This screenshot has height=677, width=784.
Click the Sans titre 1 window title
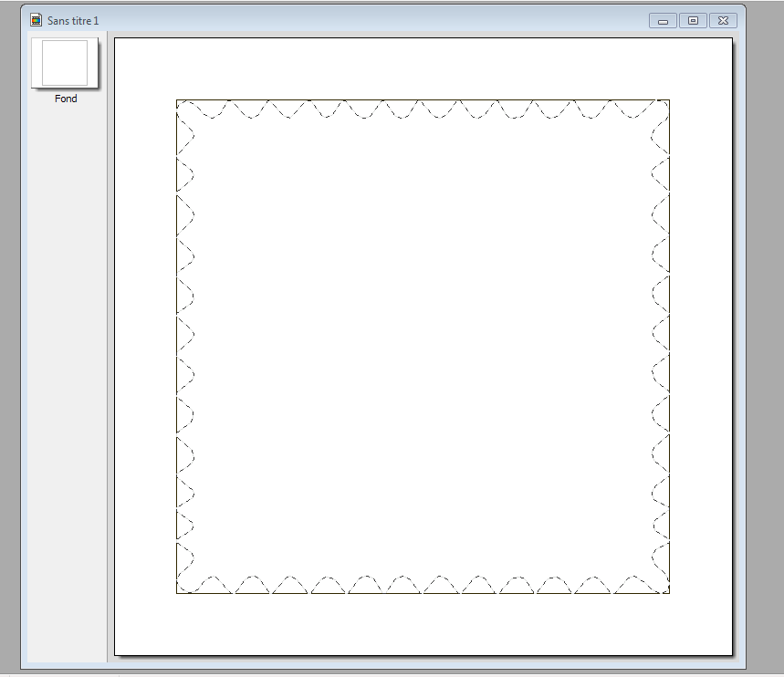tap(73, 21)
